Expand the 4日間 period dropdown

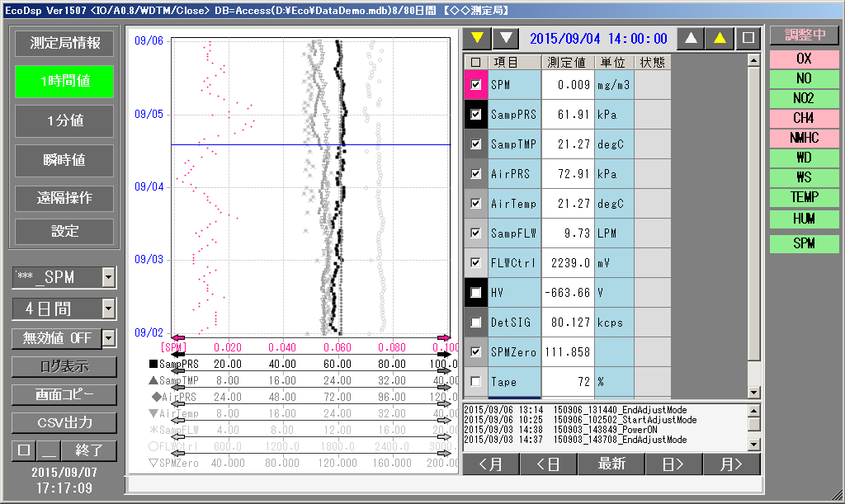point(108,309)
